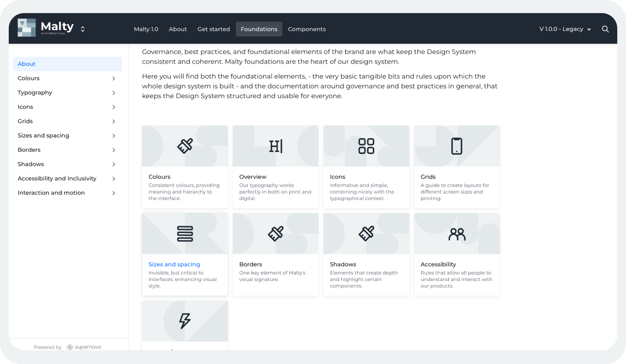Click 'Our typography works perfectly' description

pos(275,192)
